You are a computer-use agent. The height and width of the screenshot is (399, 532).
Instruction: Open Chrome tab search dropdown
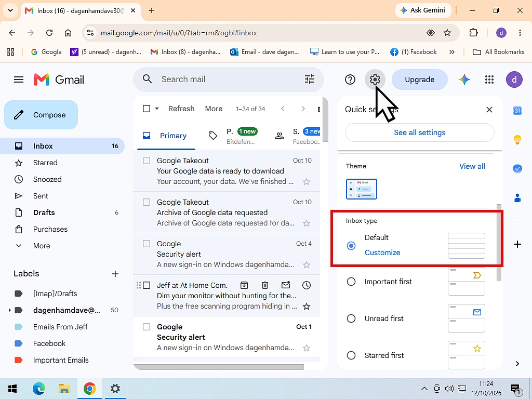pyautogui.click(x=10, y=10)
